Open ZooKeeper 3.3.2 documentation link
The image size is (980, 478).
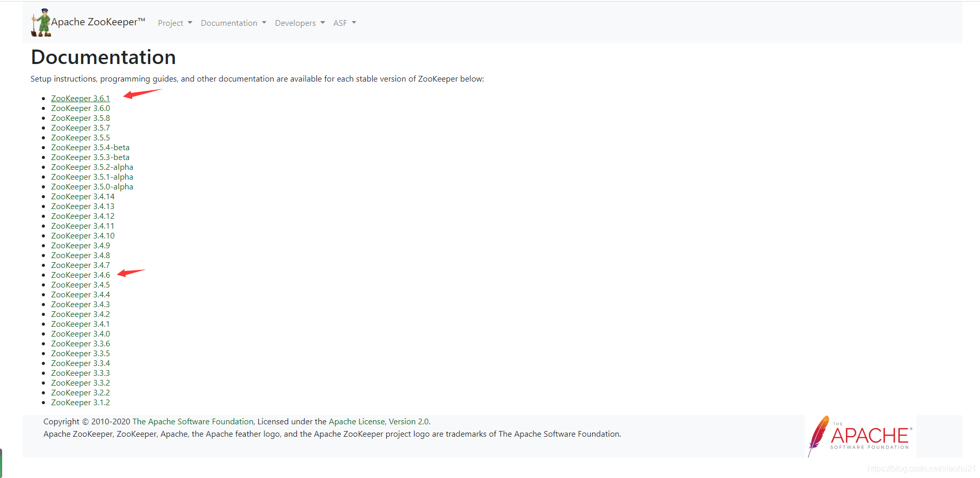pyautogui.click(x=81, y=383)
